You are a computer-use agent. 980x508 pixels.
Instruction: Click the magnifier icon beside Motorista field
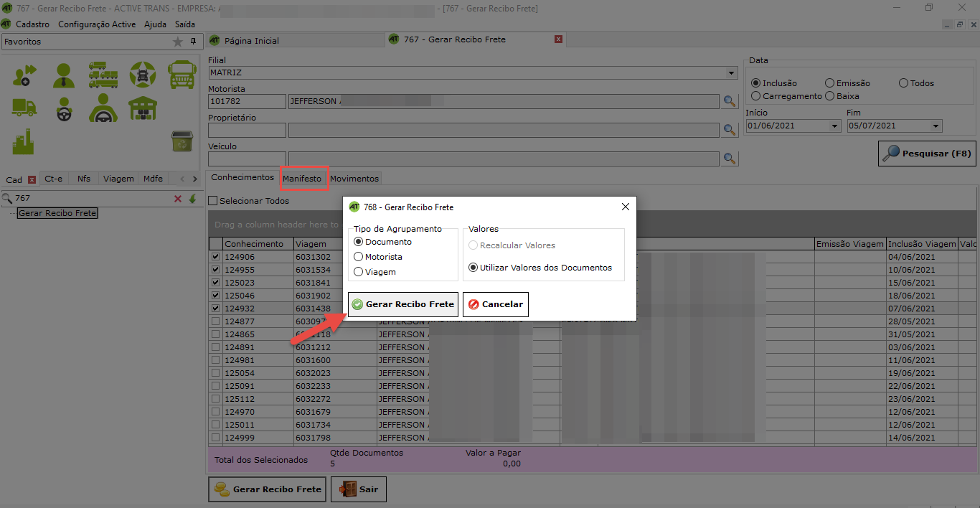(x=730, y=101)
